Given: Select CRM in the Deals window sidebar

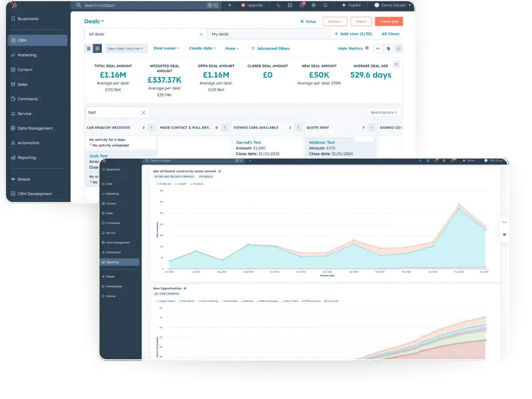Looking at the screenshot, I should coord(37,40).
